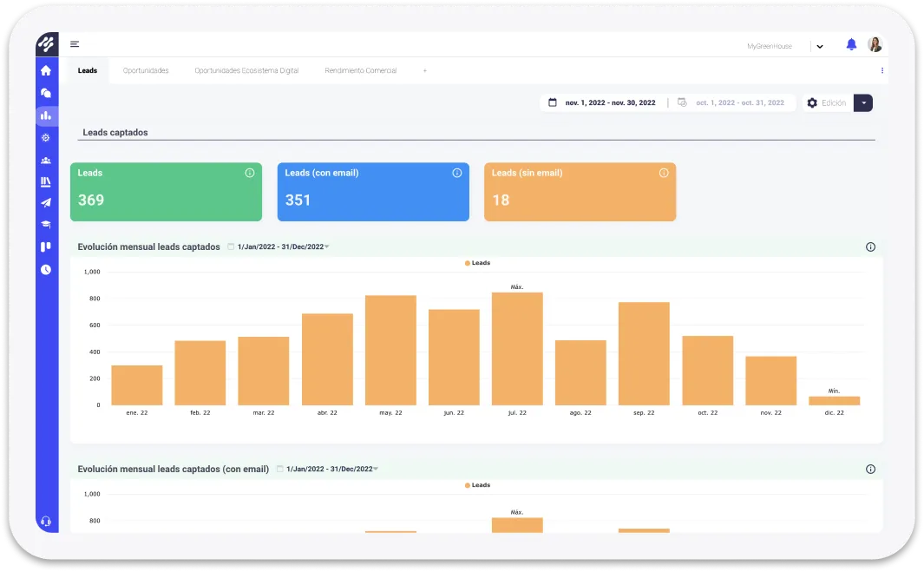Open the clock history sidebar icon
This screenshot has width=924, height=572.
coord(46,269)
